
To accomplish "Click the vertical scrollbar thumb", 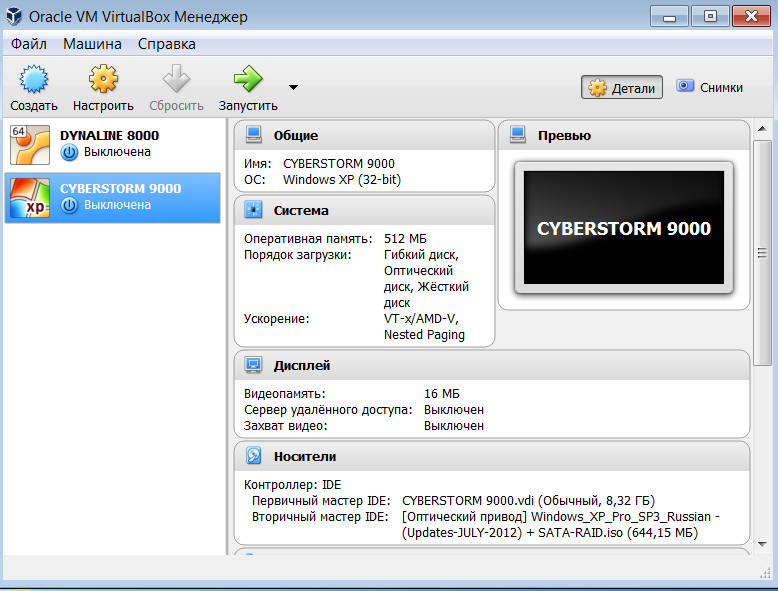I will 762,253.
